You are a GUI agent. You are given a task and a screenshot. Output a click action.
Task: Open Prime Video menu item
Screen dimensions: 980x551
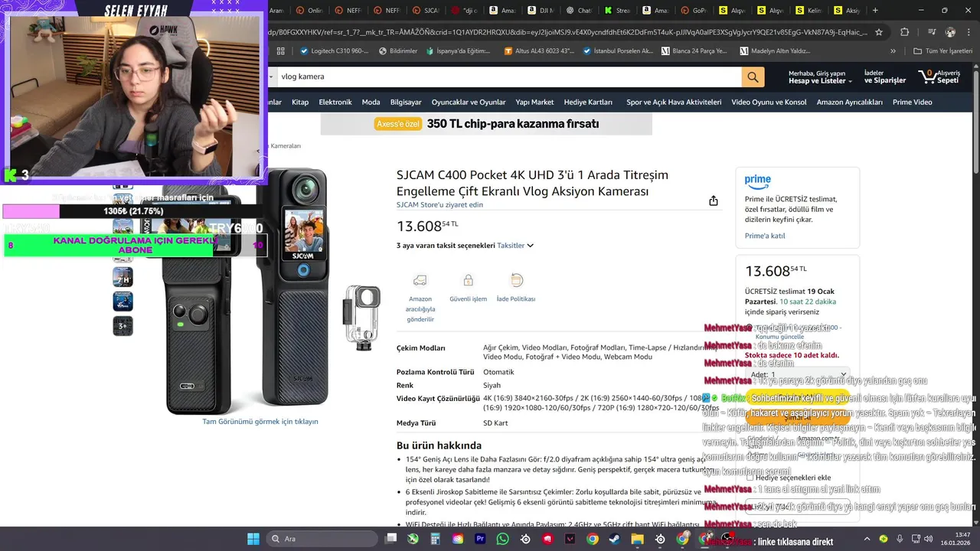(x=913, y=103)
